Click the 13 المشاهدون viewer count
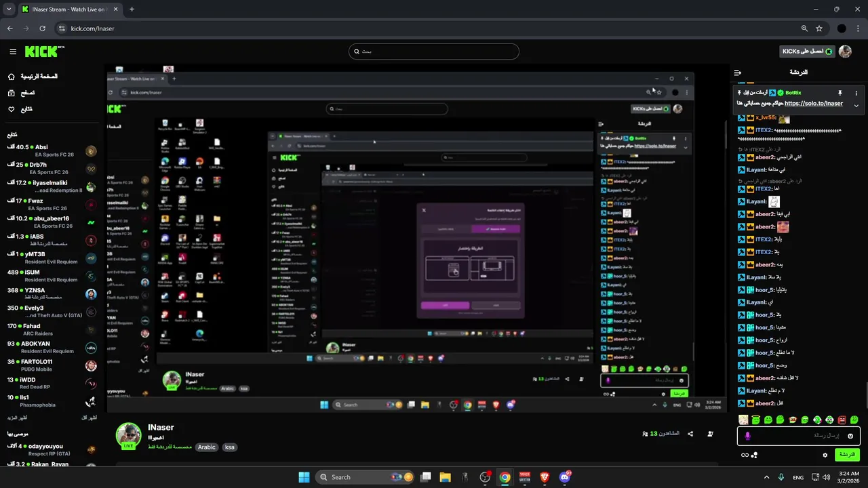Image resolution: width=868 pixels, height=488 pixels. pyautogui.click(x=660, y=434)
